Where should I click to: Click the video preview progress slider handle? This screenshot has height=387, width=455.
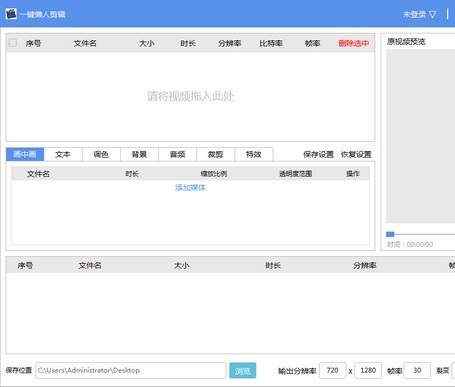(390, 234)
